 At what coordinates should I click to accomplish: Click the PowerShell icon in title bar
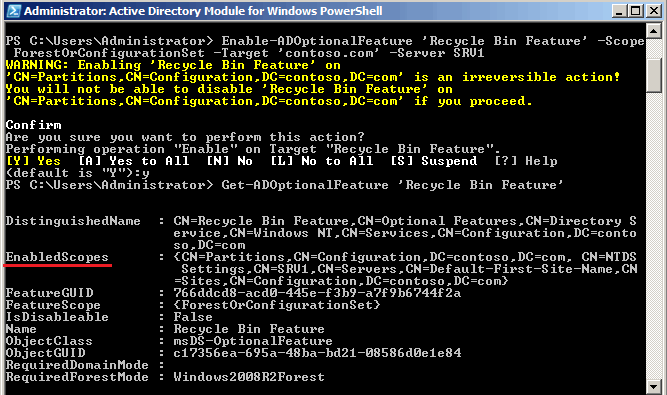[x=14, y=11]
